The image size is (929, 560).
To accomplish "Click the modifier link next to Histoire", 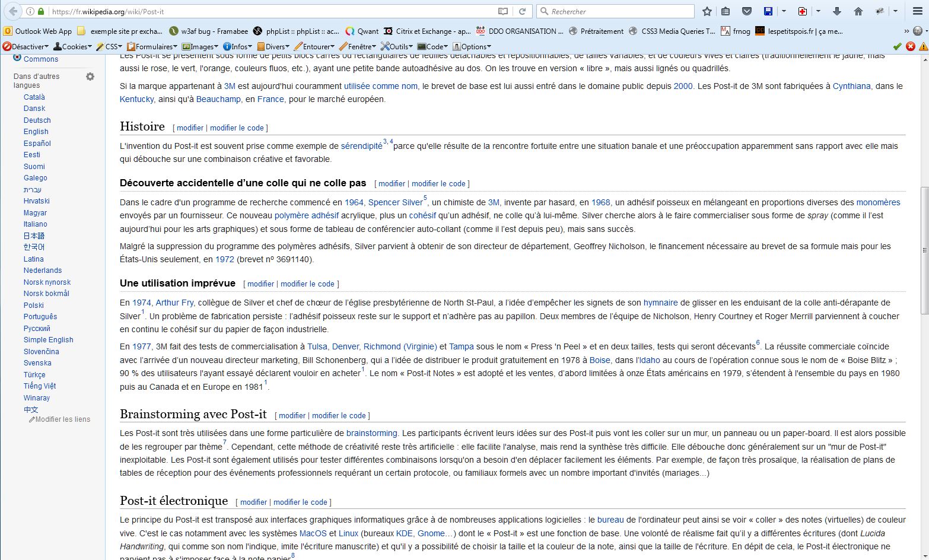I will tap(190, 128).
